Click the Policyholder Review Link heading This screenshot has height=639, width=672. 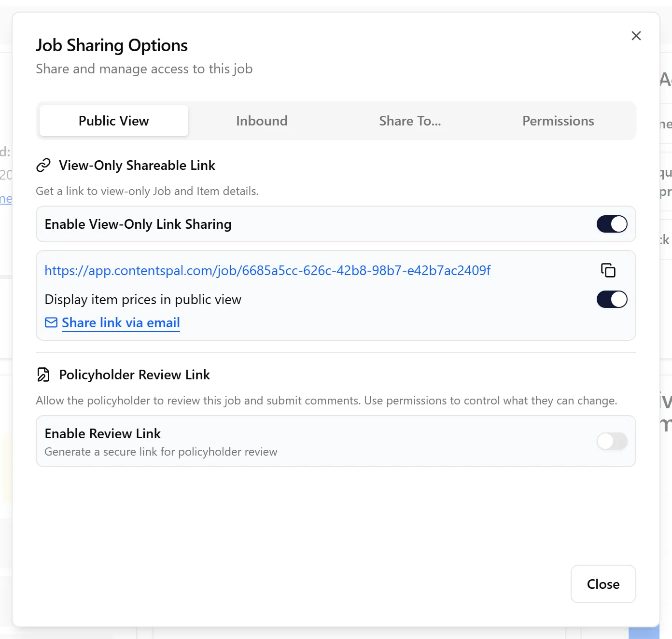(134, 375)
